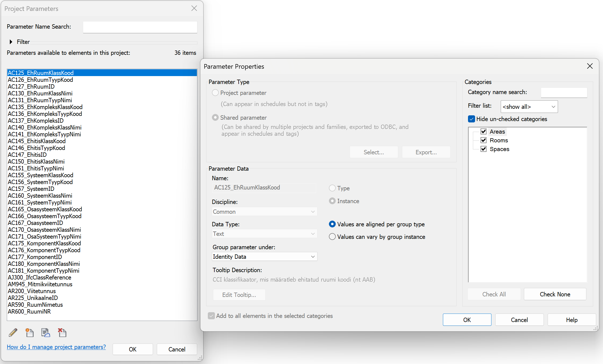Select AC155_SysteemKlassKood parameter
Screen dimensions: 603x364
coord(102,175)
